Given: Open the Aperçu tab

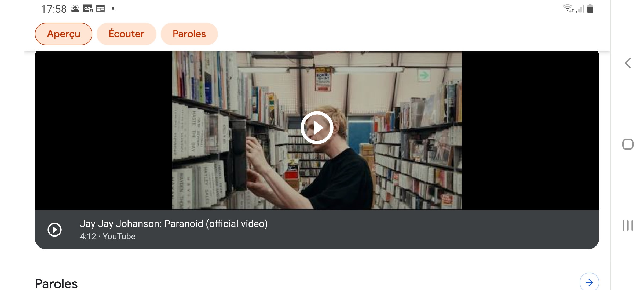Looking at the screenshot, I should 64,34.
